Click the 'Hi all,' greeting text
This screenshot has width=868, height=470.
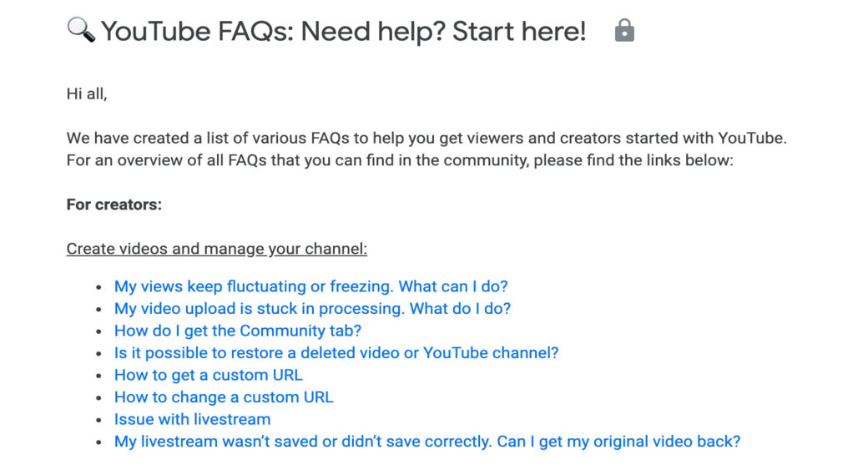coord(87,94)
